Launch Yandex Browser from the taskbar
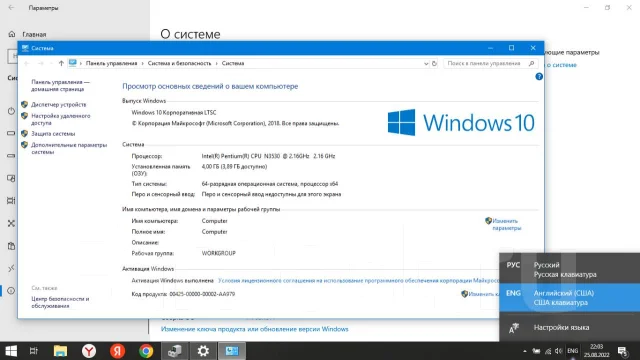The width and height of the screenshot is (640, 360). [x=89, y=351]
